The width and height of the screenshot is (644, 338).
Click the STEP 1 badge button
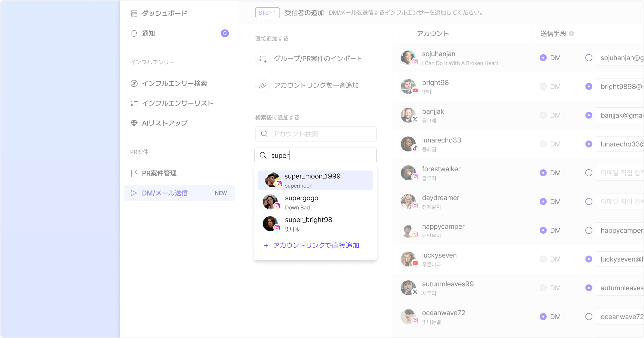pyautogui.click(x=267, y=13)
